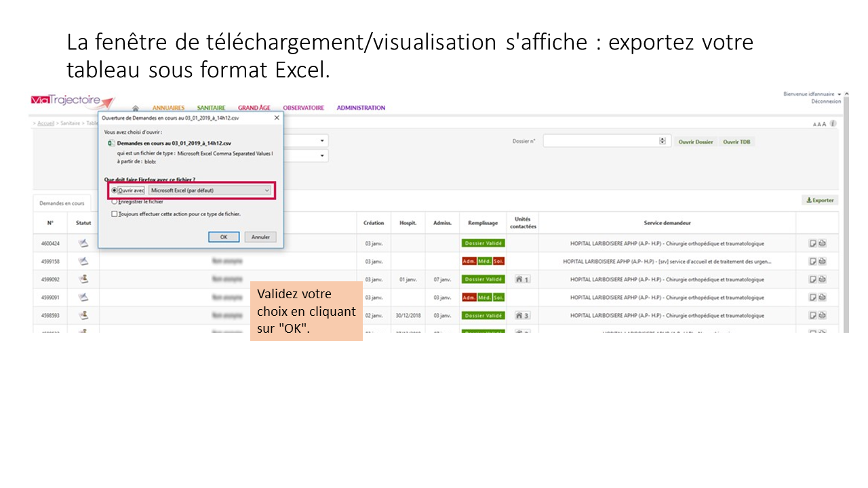868x488 pixels.
Task: Switch to the 'Demandes en cours' tab
Action: [62, 203]
